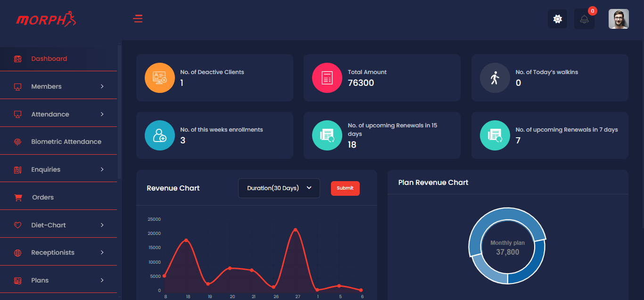Click the pink Total Amount icon
This screenshot has width=644, height=300.
point(327,78)
